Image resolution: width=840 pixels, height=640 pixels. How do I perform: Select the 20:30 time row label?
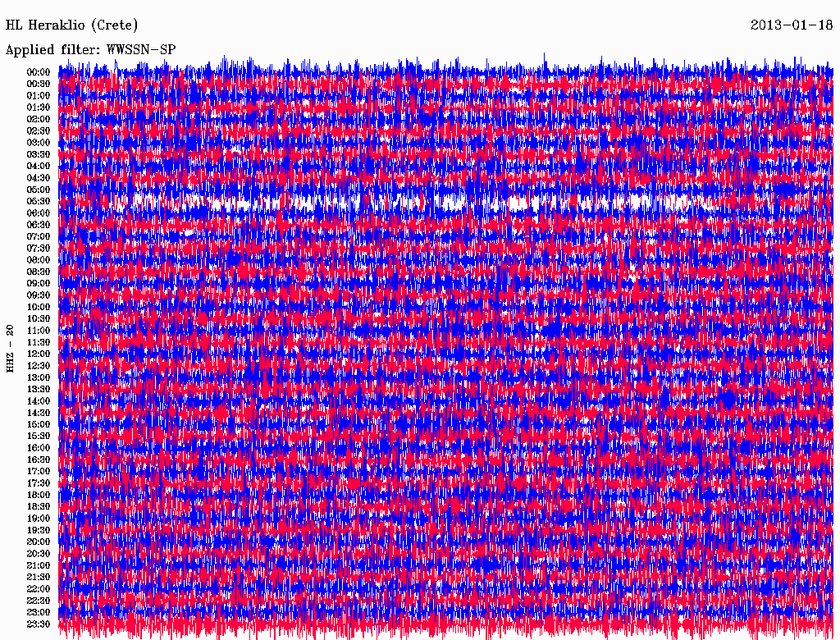coord(39,554)
